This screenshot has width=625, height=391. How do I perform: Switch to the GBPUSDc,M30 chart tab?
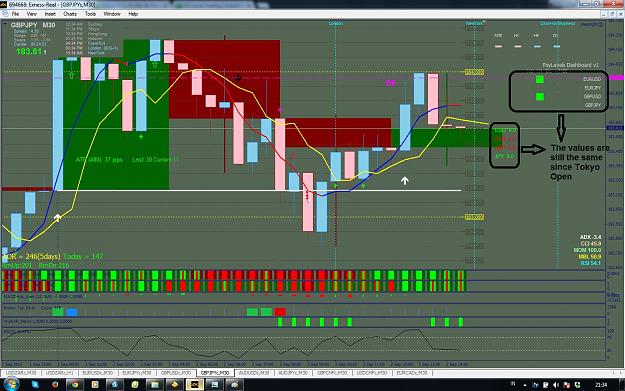coord(176,373)
